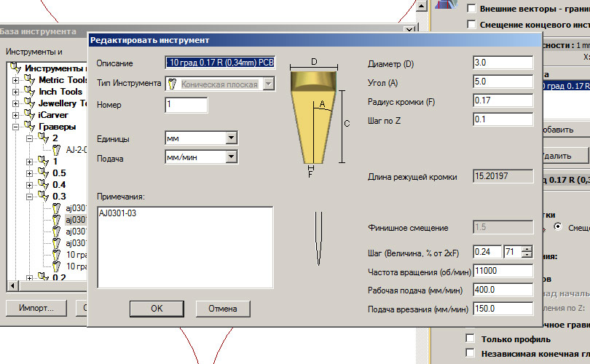Click the Номер tool number field
This screenshot has width=590, height=364.
pyautogui.click(x=186, y=105)
